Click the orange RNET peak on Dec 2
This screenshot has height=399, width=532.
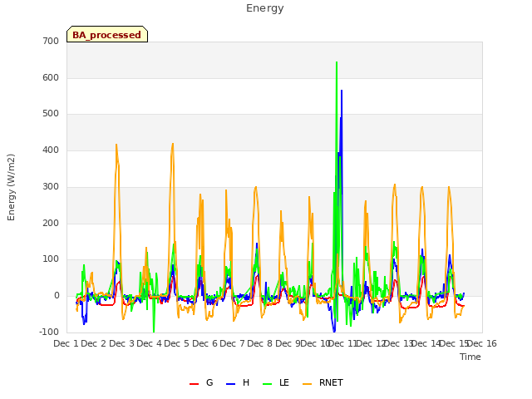(x=116, y=145)
